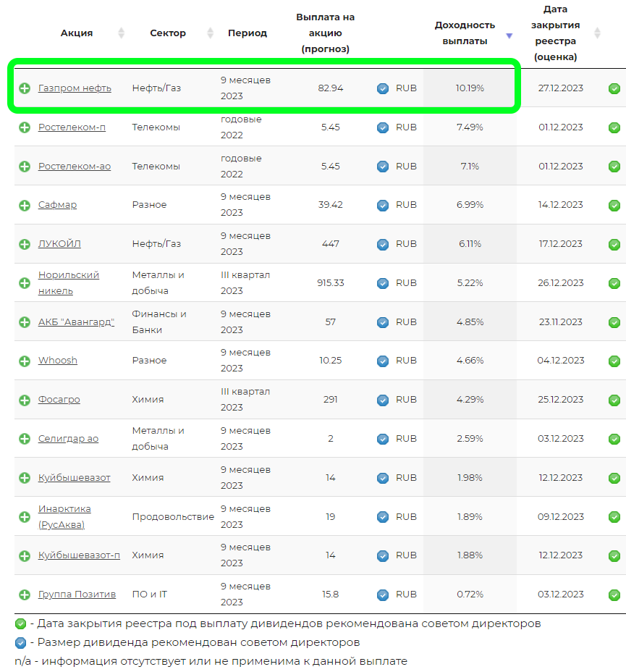Click plus icon beside Куйбышевазот
Viewport: 626px width, 672px height.
pyautogui.click(x=25, y=478)
